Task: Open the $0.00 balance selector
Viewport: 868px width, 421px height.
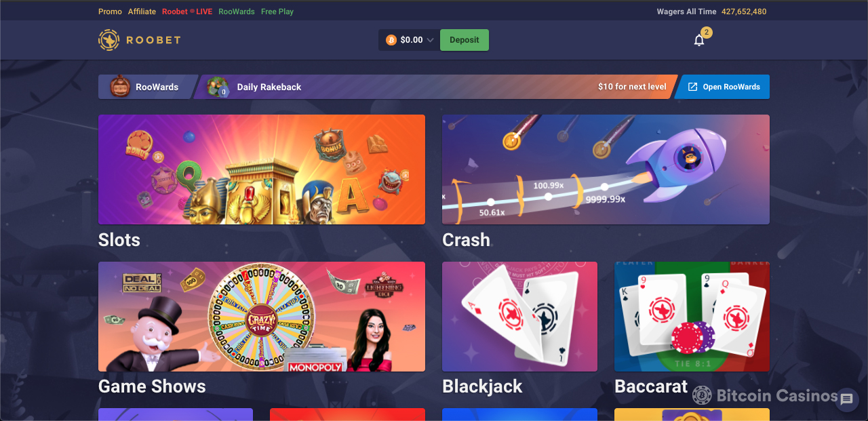Action: point(409,40)
